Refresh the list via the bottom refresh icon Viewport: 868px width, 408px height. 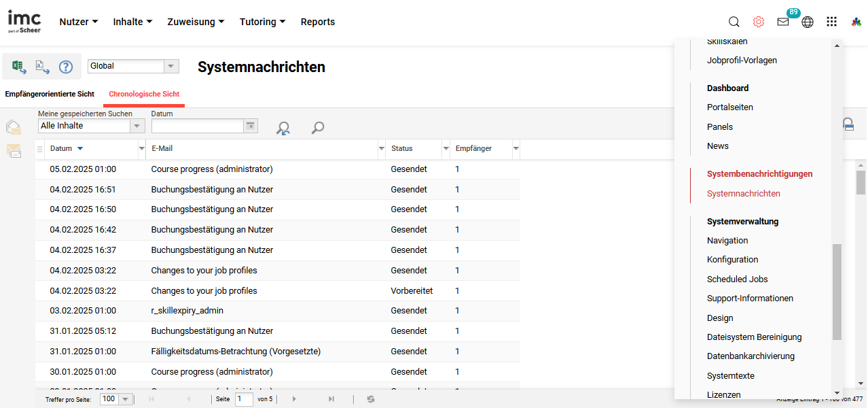coord(370,399)
